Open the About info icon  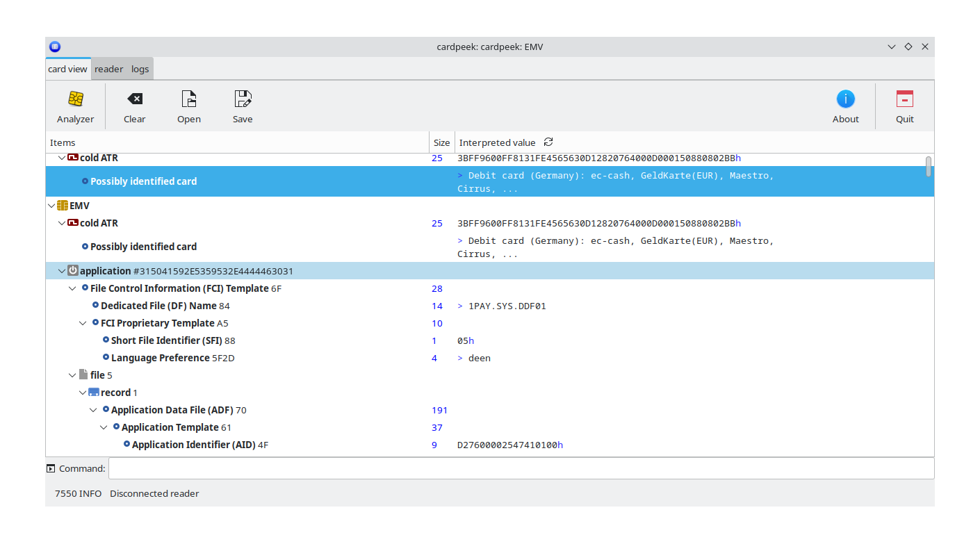click(845, 99)
